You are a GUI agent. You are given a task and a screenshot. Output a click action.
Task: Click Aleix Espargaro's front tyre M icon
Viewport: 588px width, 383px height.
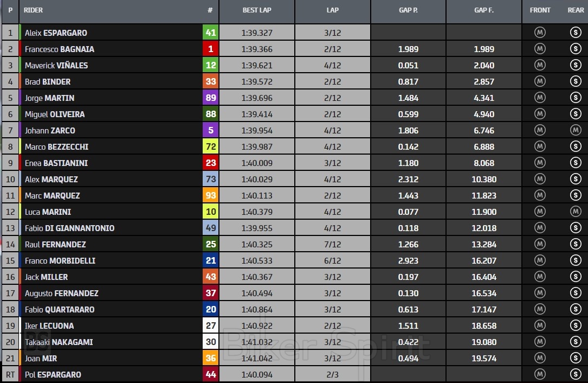(x=540, y=33)
